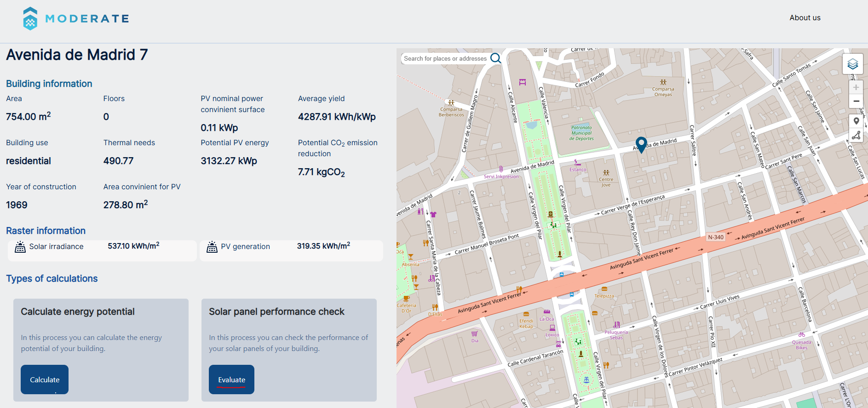Click solar irradiance value 537.10 kWh/m²
Image resolution: width=868 pixels, height=408 pixels.
[x=133, y=246]
